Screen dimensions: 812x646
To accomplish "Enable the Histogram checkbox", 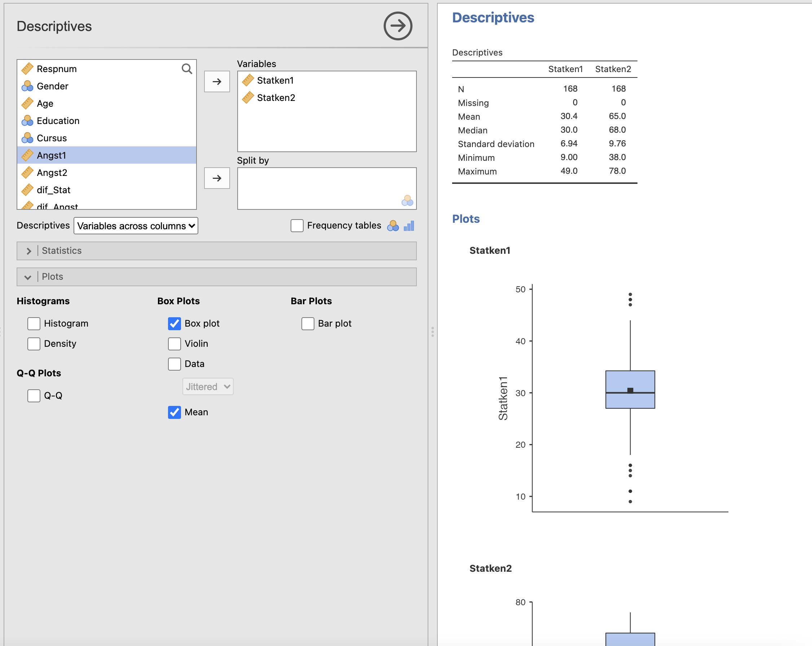I will tap(34, 323).
